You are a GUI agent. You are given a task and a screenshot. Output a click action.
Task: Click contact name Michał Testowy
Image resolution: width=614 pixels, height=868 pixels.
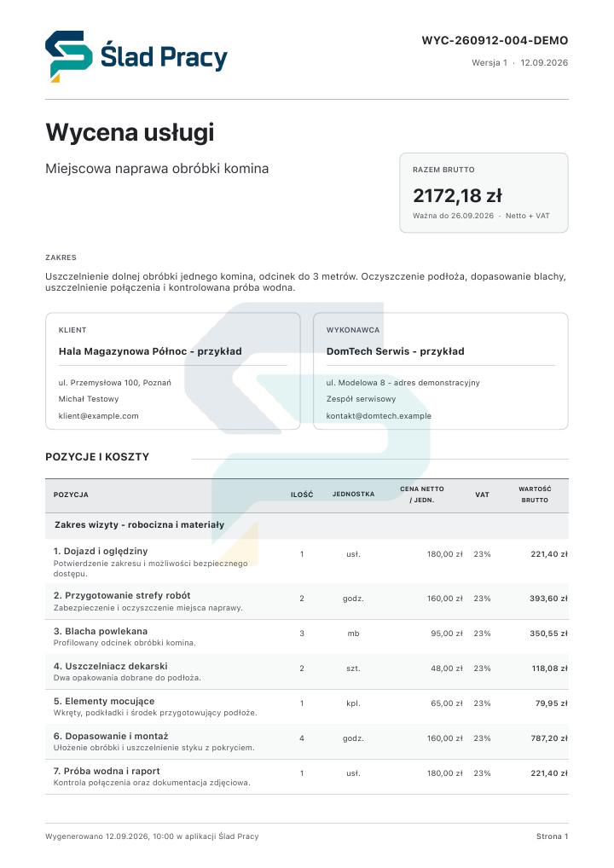point(89,398)
